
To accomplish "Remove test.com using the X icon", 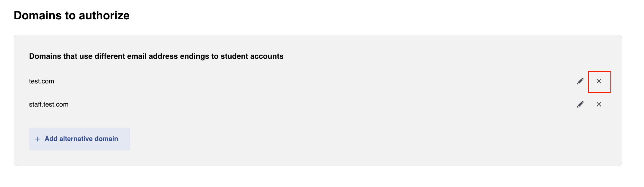I will [599, 81].
